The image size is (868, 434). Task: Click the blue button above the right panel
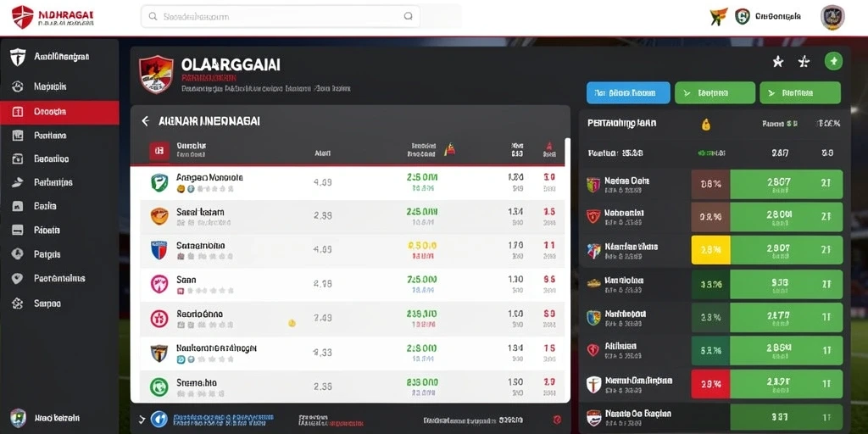coord(628,93)
